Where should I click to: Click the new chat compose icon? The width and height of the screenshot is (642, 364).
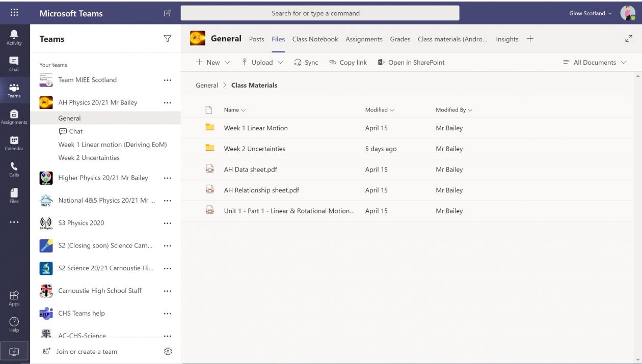point(167,13)
